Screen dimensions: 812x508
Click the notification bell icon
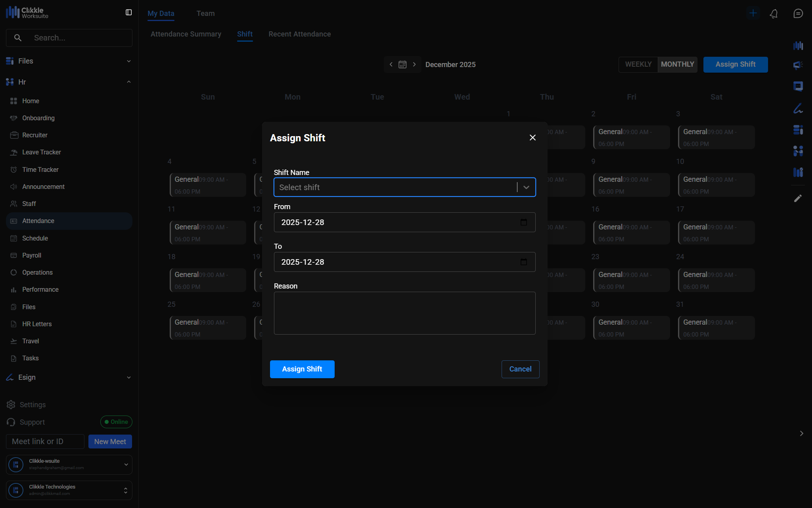[x=774, y=13]
